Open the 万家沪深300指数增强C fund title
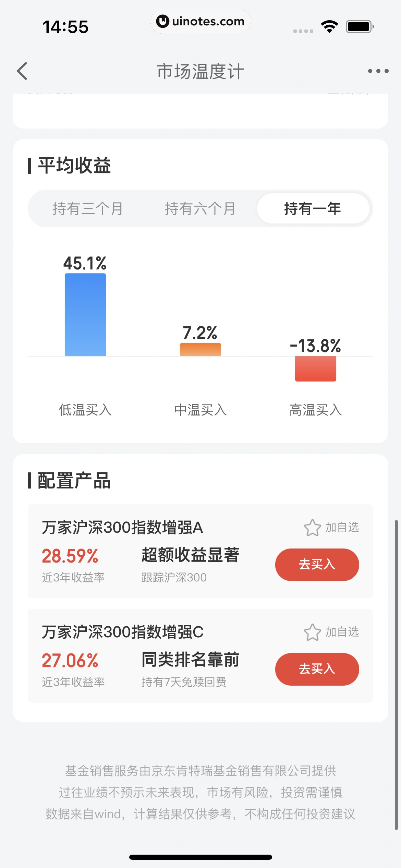Viewport: 401px width, 868px height. tap(123, 632)
